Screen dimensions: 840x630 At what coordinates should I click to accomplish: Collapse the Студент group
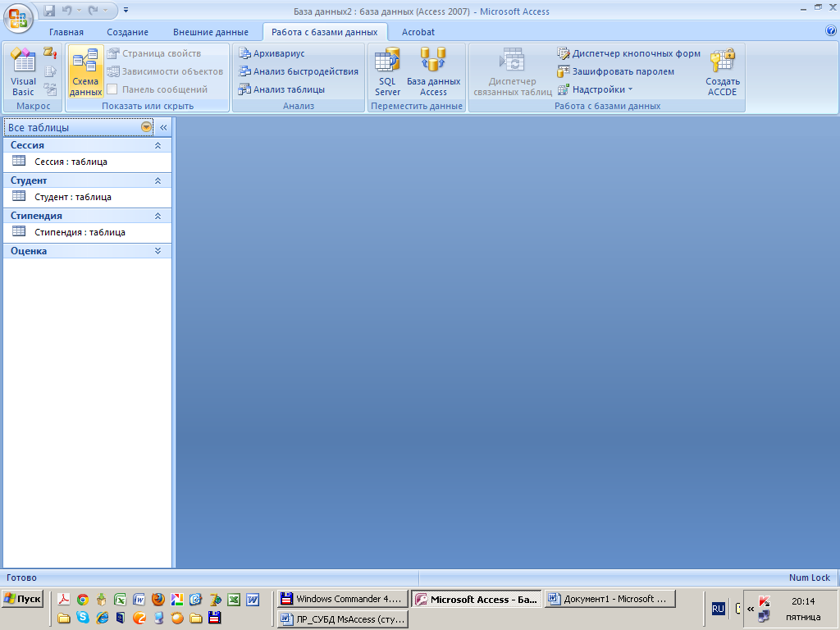point(157,180)
